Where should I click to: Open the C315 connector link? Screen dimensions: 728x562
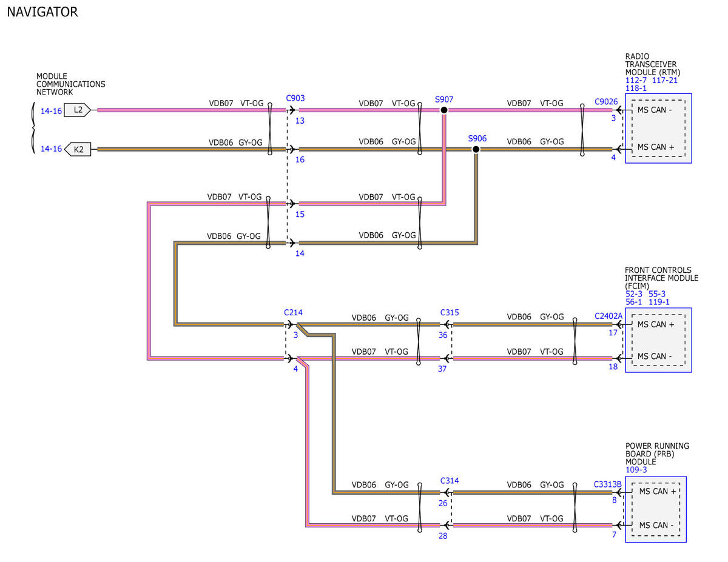(450, 312)
